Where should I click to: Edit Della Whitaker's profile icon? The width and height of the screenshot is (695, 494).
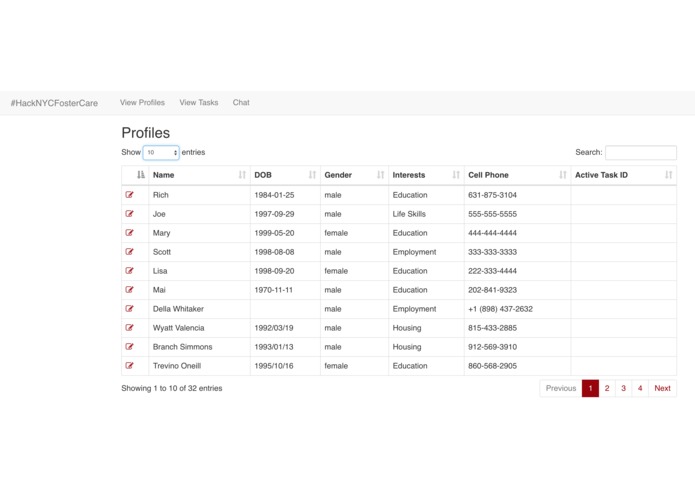click(129, 309)
